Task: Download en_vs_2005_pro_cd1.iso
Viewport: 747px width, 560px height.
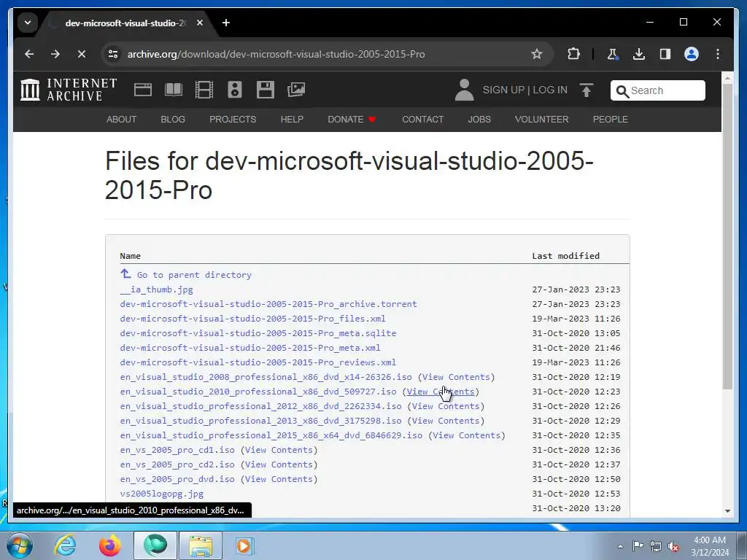Action: [x=177, y=449]
